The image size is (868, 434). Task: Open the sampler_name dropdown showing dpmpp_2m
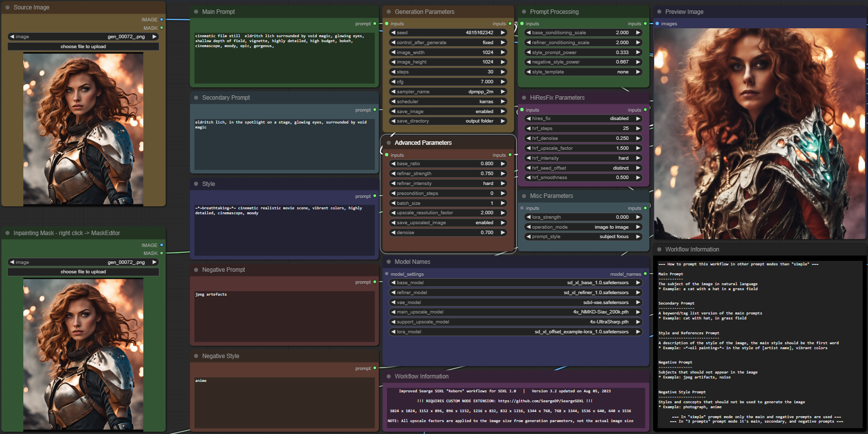coord(448,92)
